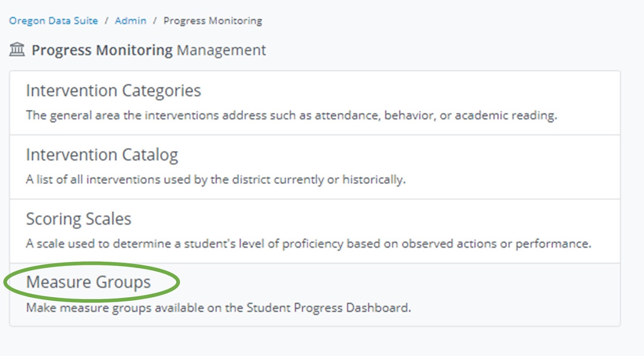Click the word historically in the Catalog description
This screenshot has height=356, width=644.
click(374, 179)
